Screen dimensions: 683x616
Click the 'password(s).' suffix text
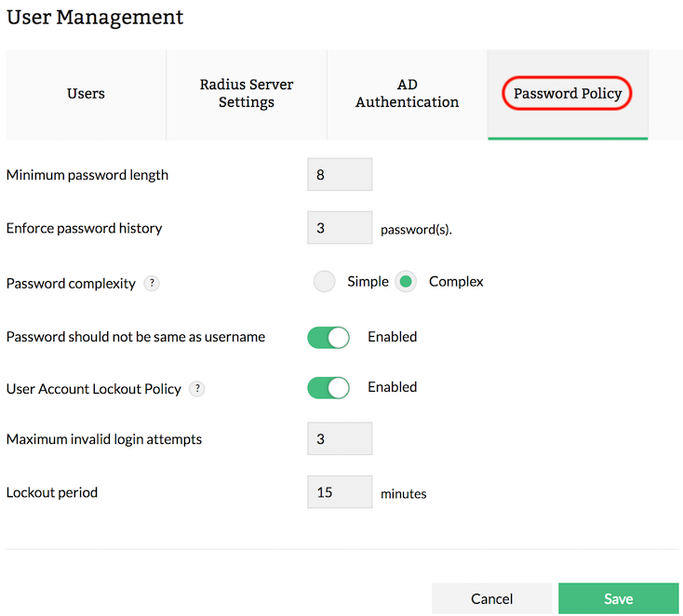[x=416, y=230]
